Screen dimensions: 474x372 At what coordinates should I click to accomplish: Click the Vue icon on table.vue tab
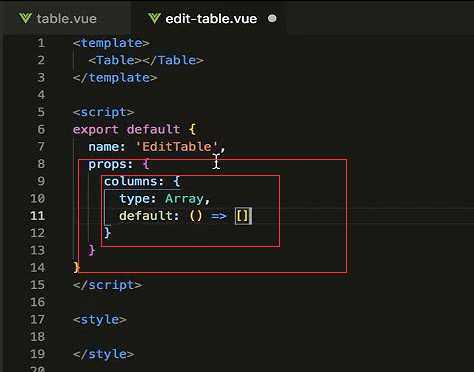coord(25,18)
